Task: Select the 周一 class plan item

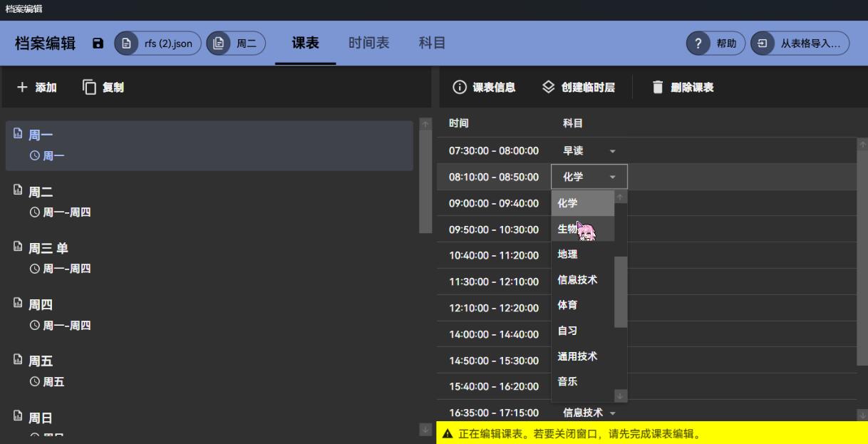Action: click(x=210, y=145)
